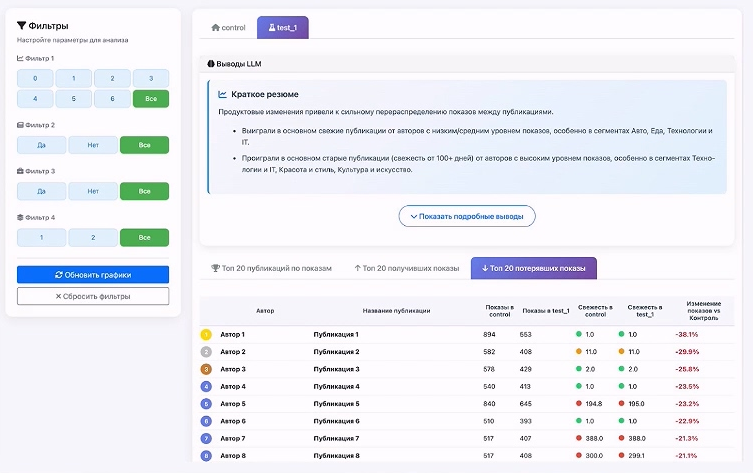Select Все option in Фильтр 4
753x473 pixels.
[145, 237]
